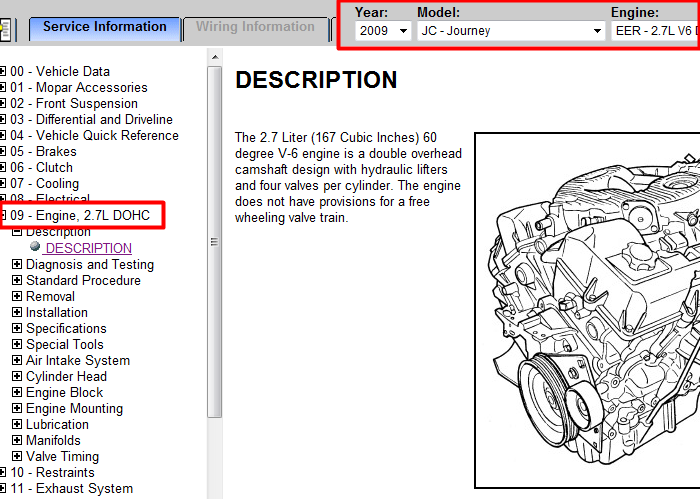Image resolution: width=700 pixels, height=499 pixels.
Task: Click the tree scrollbar up arrow
Action: click(x=215, y=57)
